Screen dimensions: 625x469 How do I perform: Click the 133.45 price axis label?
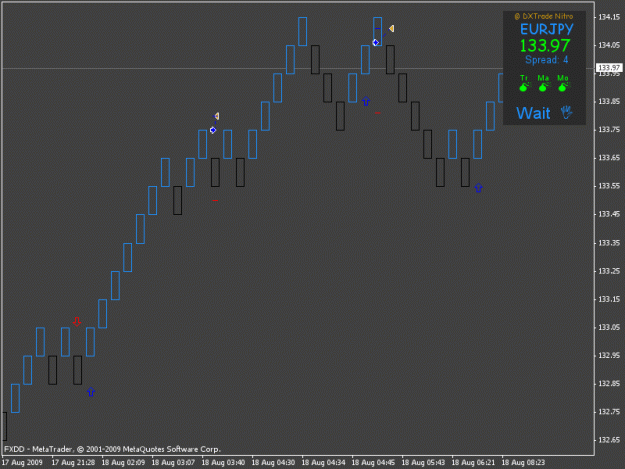tap(609, 214)
